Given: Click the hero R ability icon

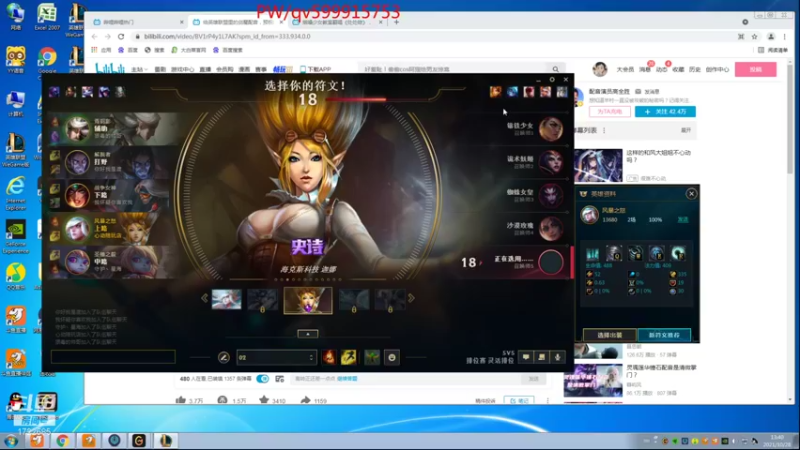Looking at the screenshot, I should click(x=678, y=253).
